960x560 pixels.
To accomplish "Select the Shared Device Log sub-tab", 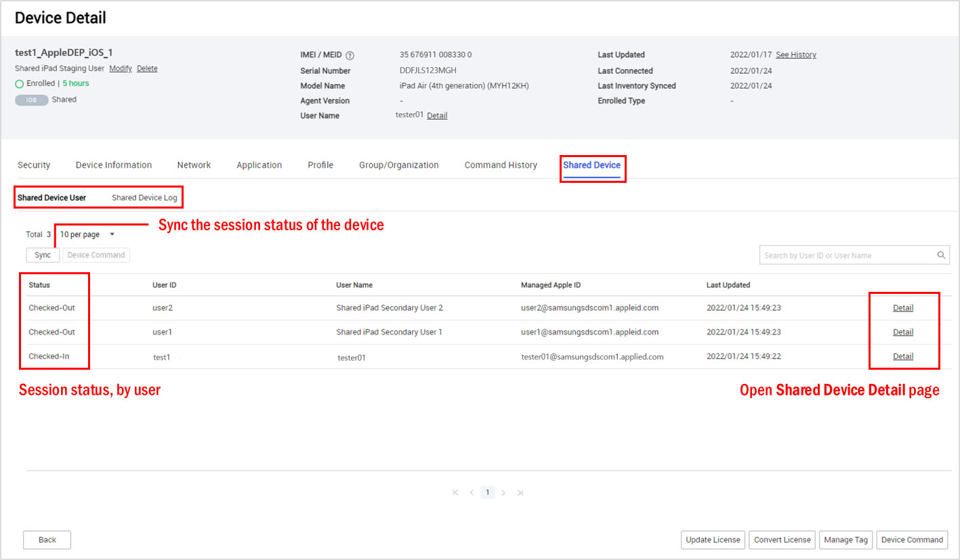I will point(144,197).
